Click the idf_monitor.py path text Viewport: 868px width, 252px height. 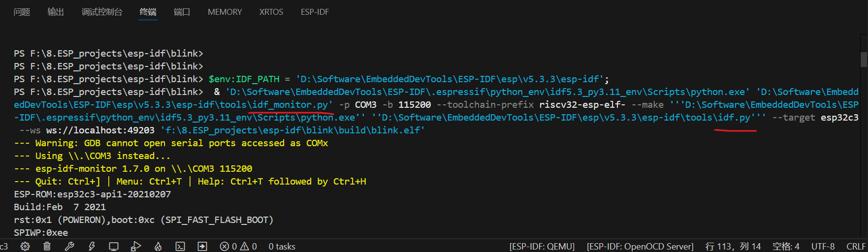[x=290, y=105]
